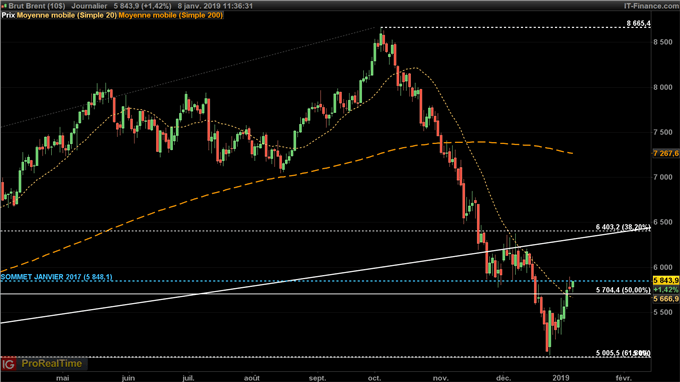
Task: Click the 6 403,2 (38,20%) Fibonacci level label
Action: (x=623, y=227)
